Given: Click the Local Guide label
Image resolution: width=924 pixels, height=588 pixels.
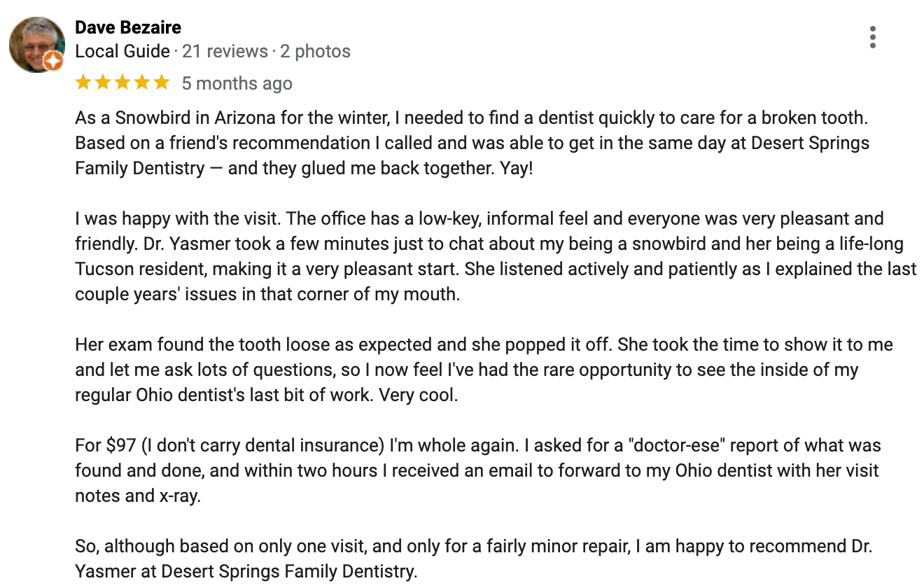Looking at the screenshot, I should pos(122,51).
